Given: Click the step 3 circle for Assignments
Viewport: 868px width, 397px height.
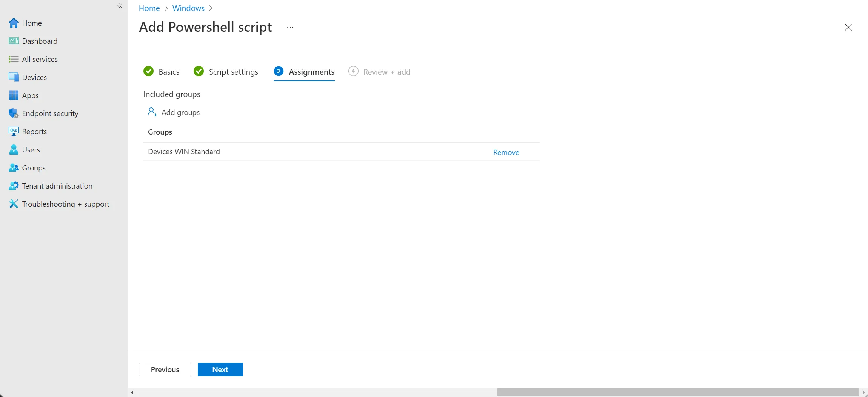Looking at the screenshot, I should [279, 71].
